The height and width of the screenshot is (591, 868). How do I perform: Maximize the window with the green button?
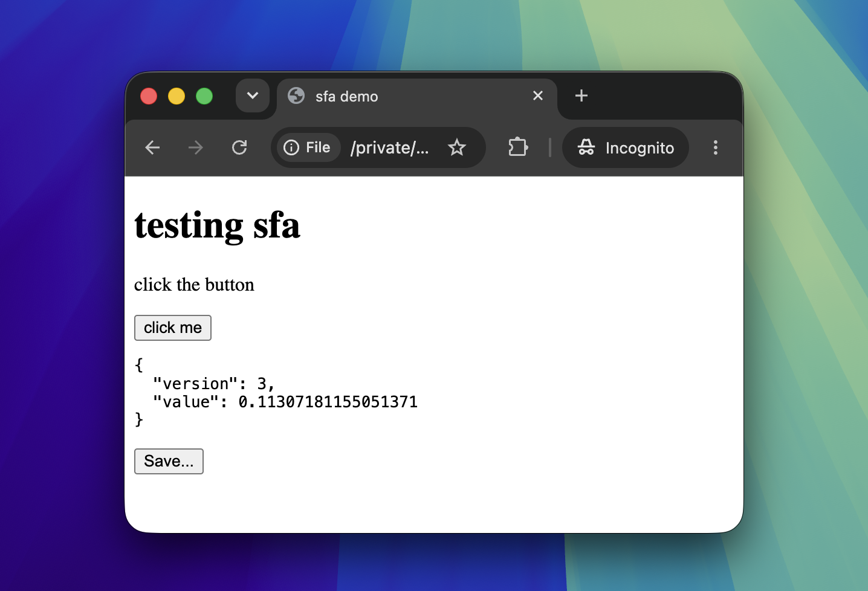[x=204, y=96]
